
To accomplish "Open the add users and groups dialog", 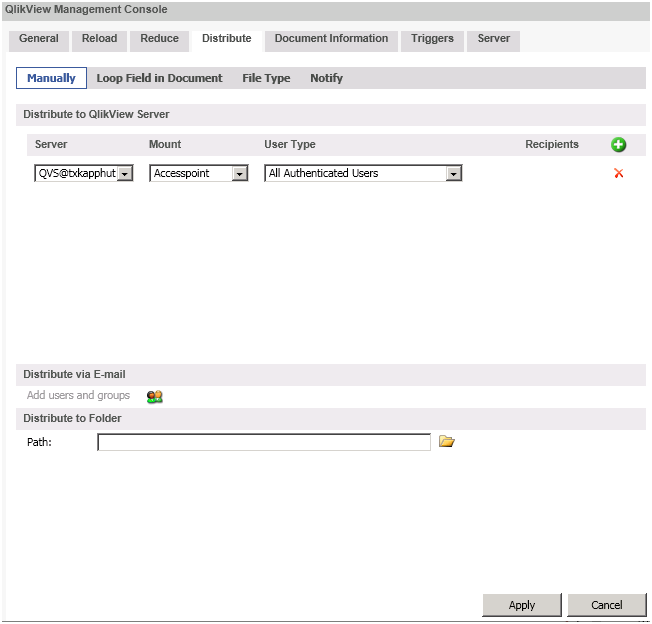I will pyautogui.click(x=155, y=397).
